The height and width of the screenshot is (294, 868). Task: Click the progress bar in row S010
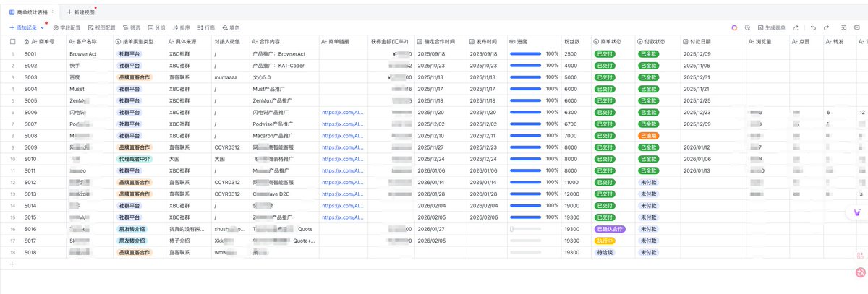525,159
